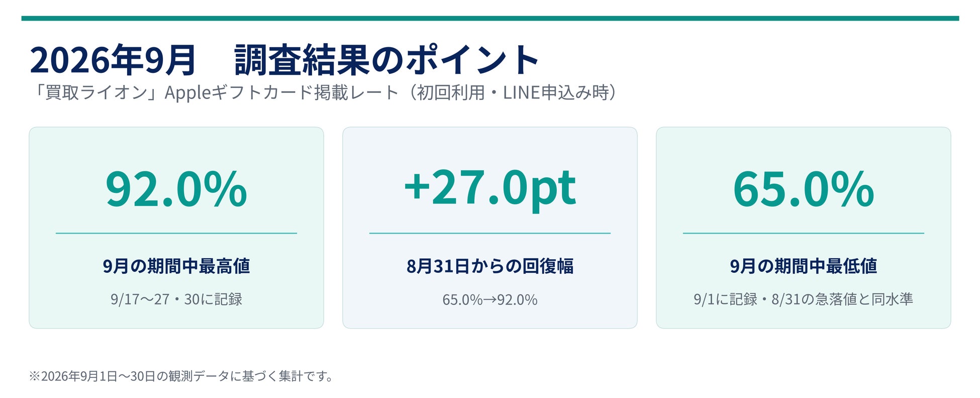Click the label 9月の期間中最高値
The height and width of the screenshot is (398, 980).
[176, 266]
